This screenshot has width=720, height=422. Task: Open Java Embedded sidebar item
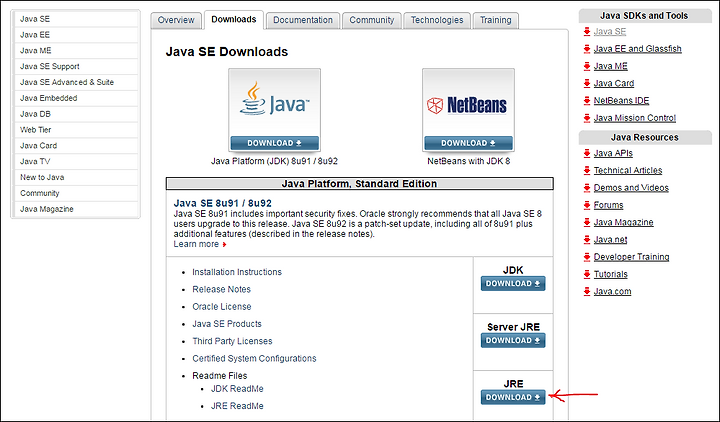pyautogui.click(x=76, y=98)
